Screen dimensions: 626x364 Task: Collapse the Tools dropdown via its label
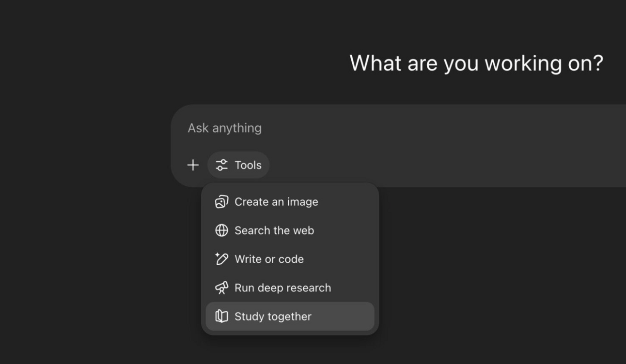(x=248, y=165)
